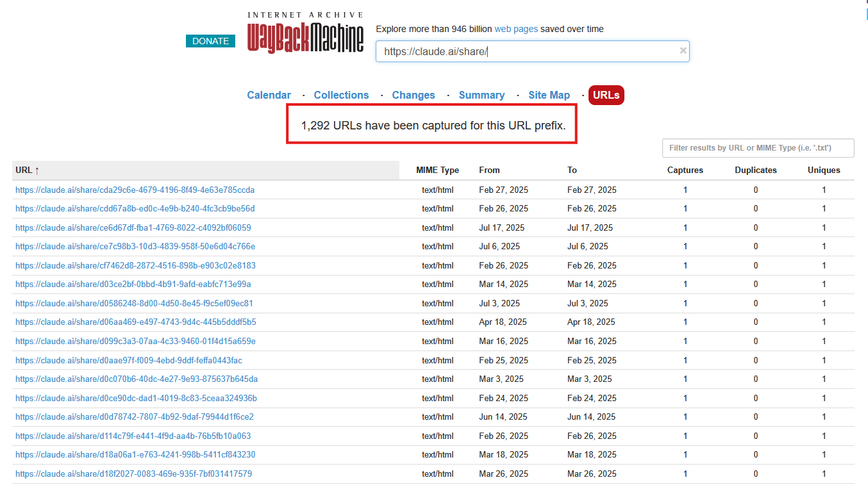The width and height of the screenshot is (868, 487).
Task: Open share link ce7c98b3-10d3-4839
Action: pos(135,247)
